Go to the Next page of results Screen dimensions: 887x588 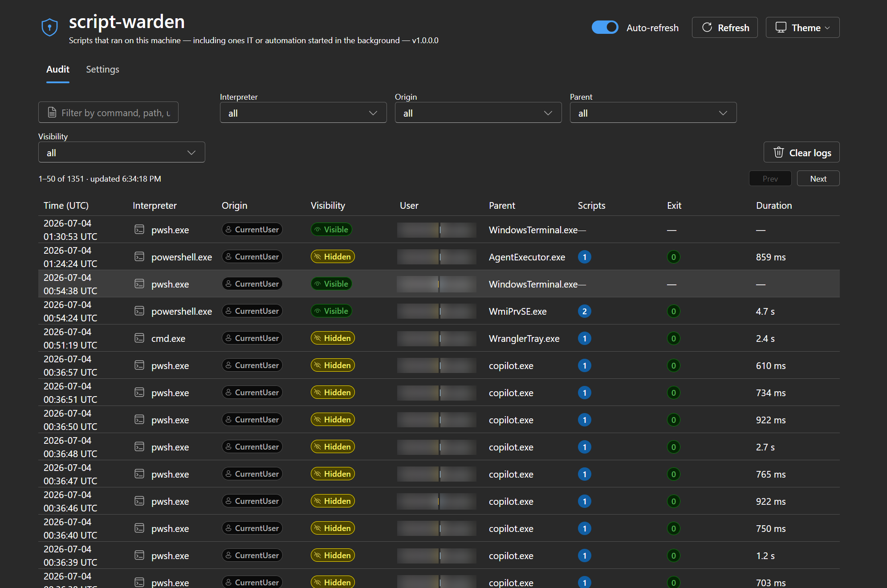[818, 178]
